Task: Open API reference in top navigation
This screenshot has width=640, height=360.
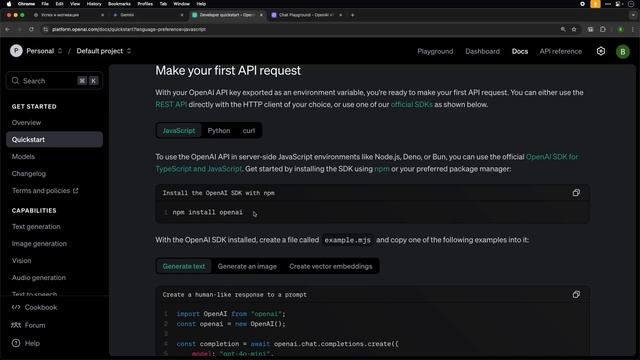Action: (x=560, y=51)
